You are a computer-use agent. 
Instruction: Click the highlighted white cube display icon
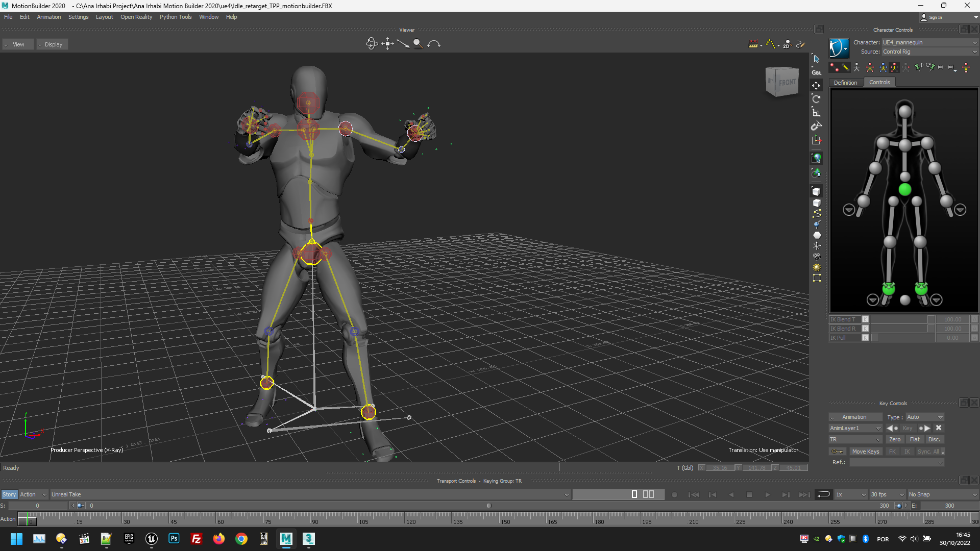click(x=816, y=192)
